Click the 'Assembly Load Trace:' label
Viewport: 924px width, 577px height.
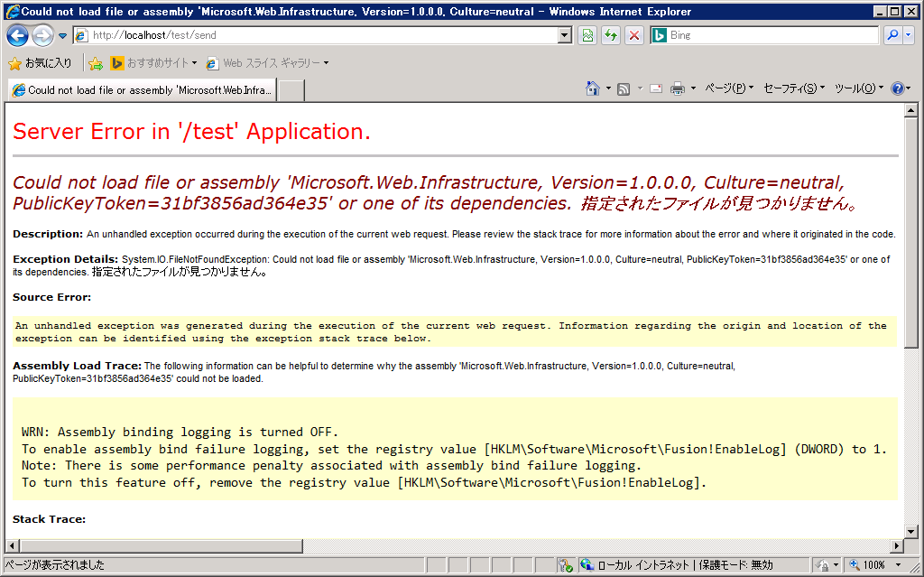[77, 366]
